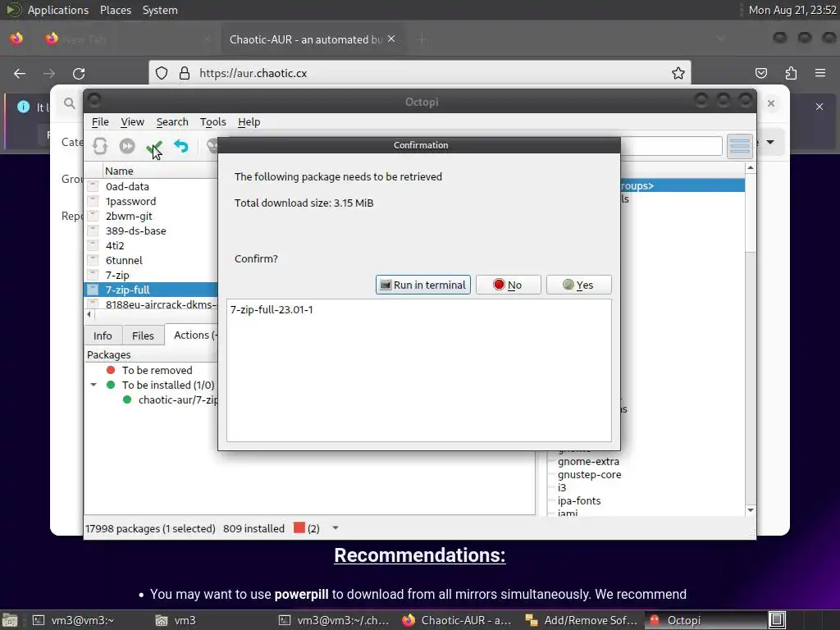Click the blue undo cancel-actions arrow
Image resolution: width=840 pixels, height=630 pixels.
tap(181, 146)
